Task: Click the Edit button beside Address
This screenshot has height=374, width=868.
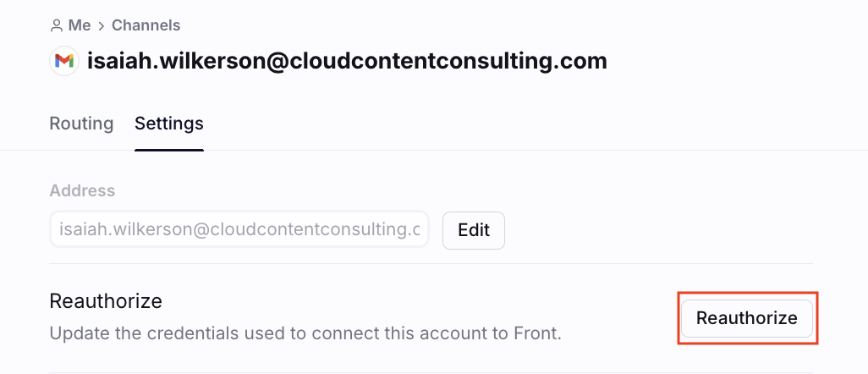Action: (x=473, y=230)
